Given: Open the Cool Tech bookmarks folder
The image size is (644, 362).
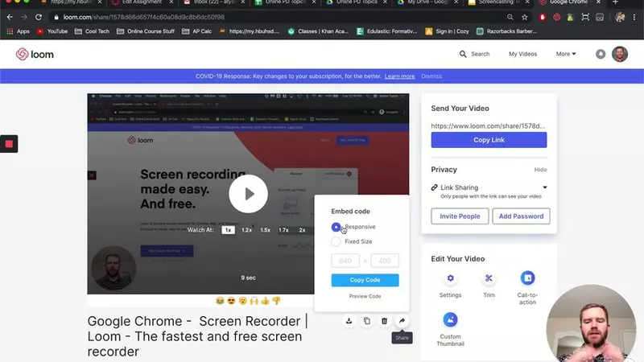Looking at the screenshot, I should (x=92, y=31).
